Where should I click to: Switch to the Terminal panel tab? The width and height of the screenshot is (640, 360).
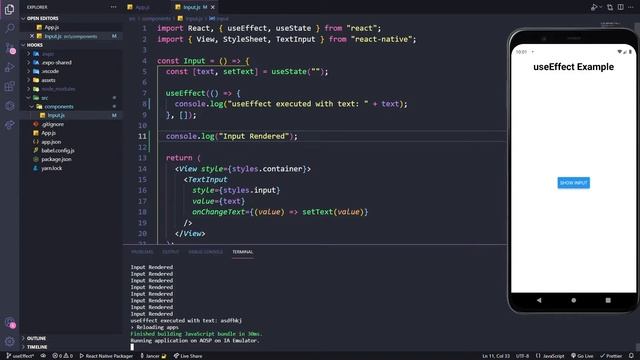point(242,252)
